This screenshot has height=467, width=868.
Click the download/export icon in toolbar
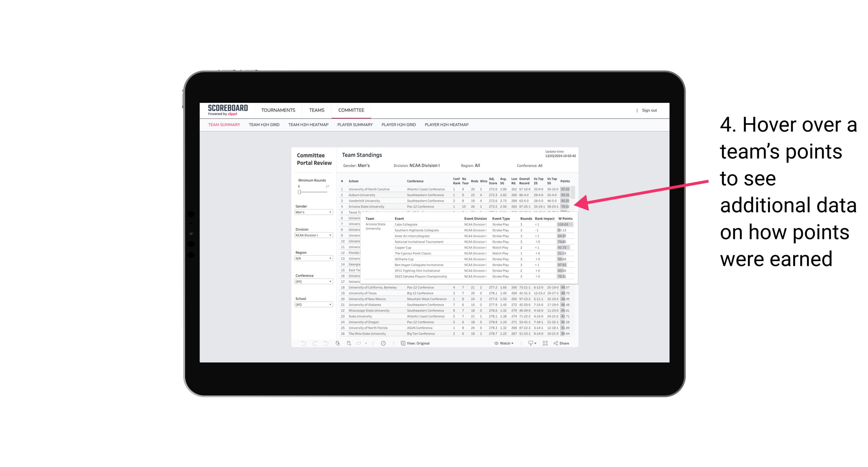529,343
